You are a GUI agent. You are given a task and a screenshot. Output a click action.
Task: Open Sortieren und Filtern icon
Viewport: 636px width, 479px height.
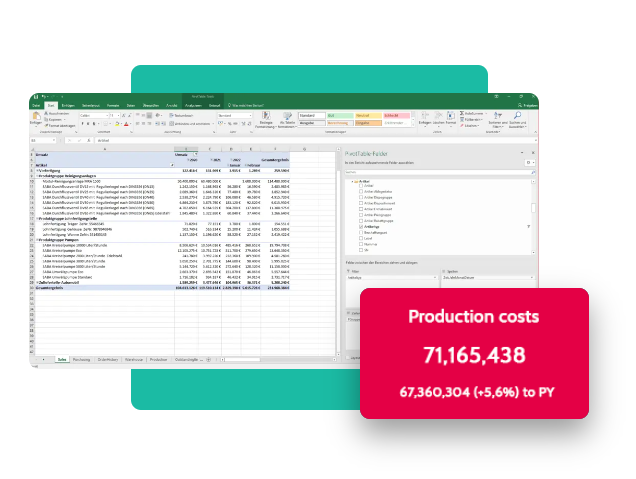click(497, 116)
